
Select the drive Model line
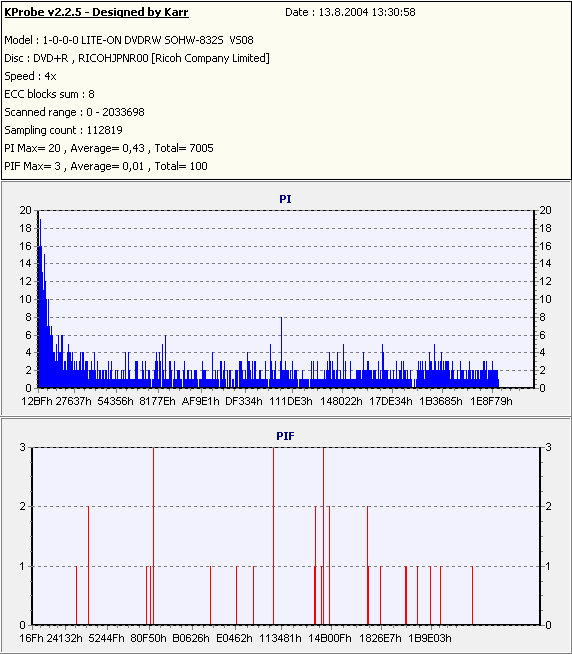(x=129, y=40)
